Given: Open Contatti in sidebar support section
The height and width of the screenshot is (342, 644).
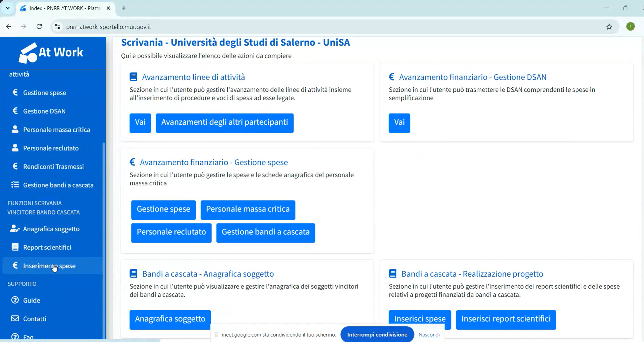Looking at the screenshot, I should tap(52, 319).
